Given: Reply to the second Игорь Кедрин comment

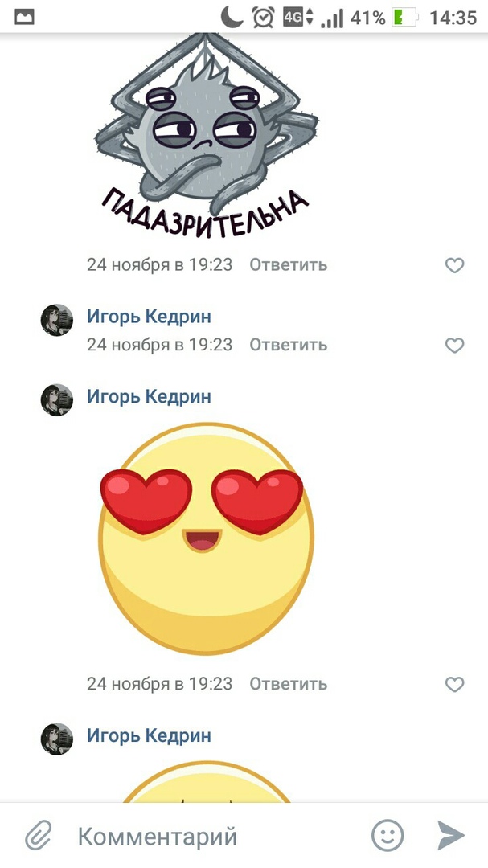Looking at the screenshot, I should tap(288, 345).
